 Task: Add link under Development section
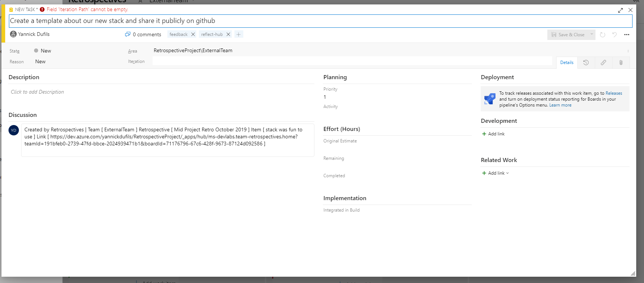493,134
